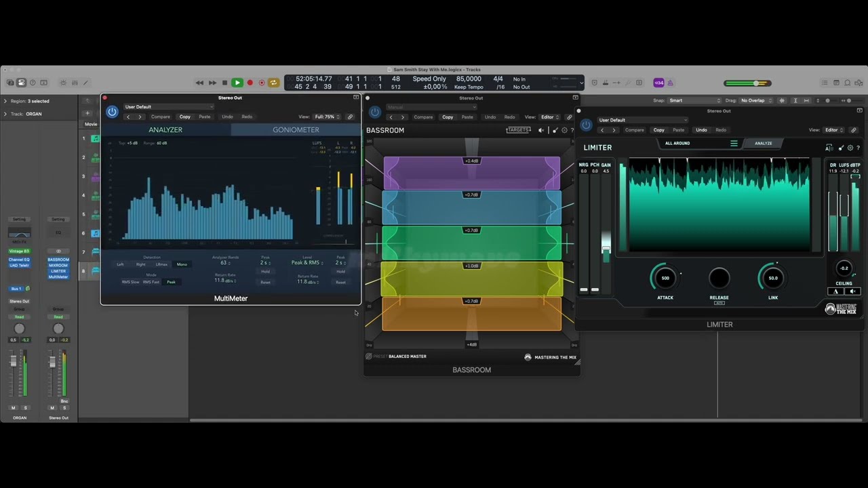The height and width of the screenshot is (488, 868).
Task: Select LRmax detection in MultiMeter
Action: [161, 264]
